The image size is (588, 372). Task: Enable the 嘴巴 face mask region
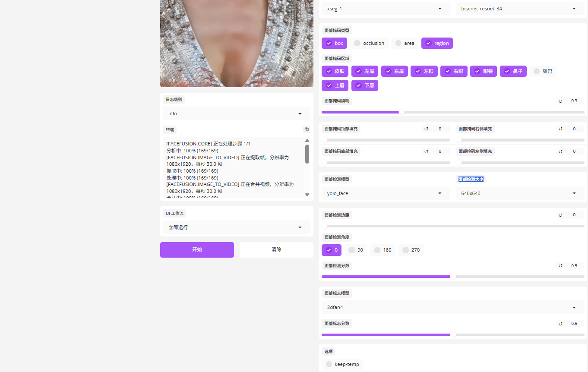(537, 71)
